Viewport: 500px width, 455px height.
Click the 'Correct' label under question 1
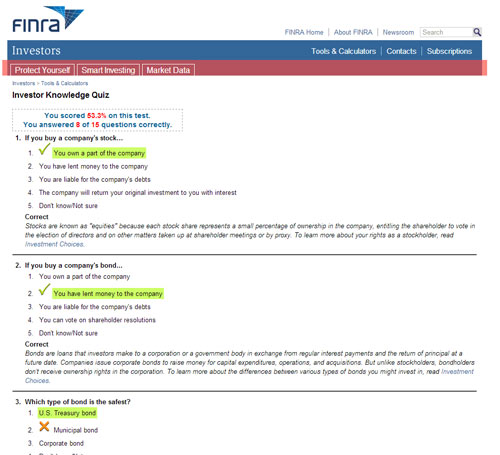[37, 217]
